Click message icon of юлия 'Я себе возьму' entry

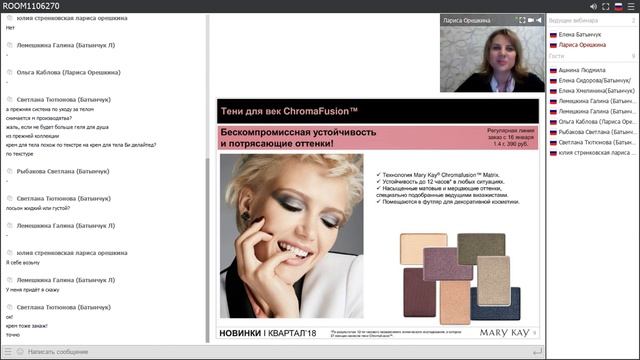tap(10, 253)
